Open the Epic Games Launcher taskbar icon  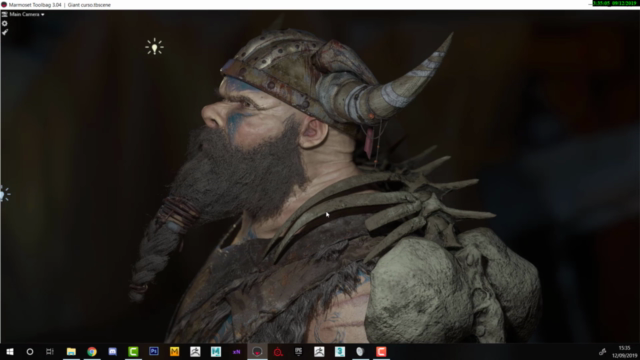[x=298, y=351]
